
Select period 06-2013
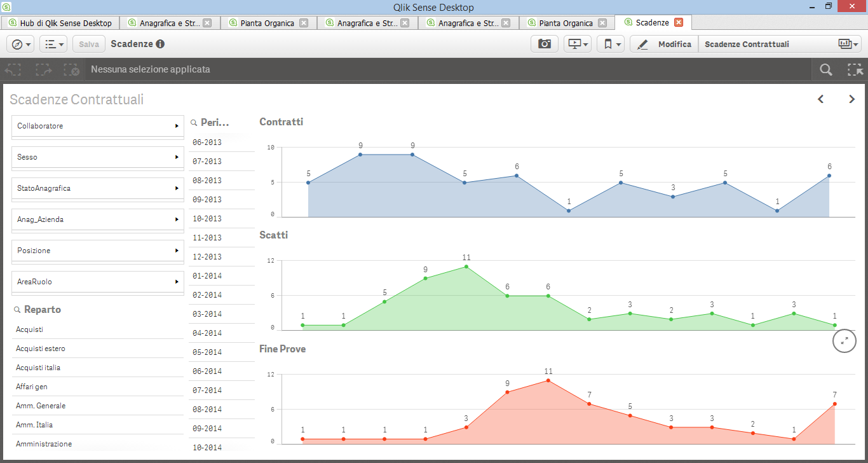(221, 142)
